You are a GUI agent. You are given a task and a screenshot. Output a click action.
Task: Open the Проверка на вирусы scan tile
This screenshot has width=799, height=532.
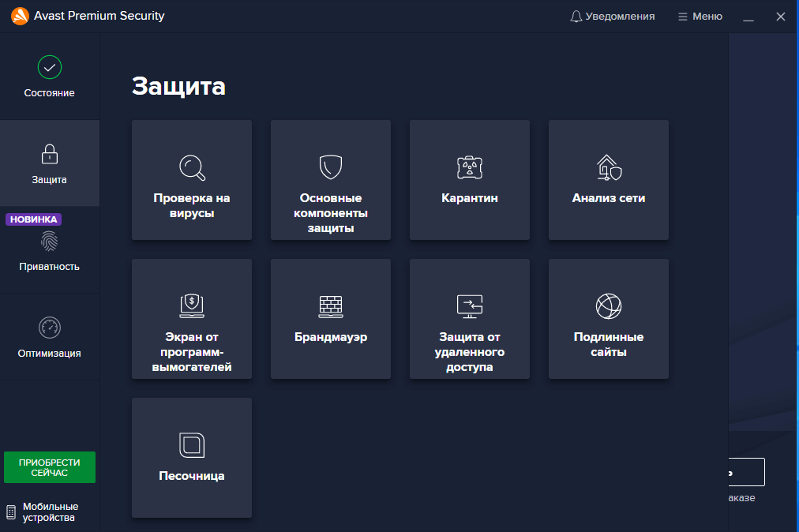pyautogui.click(x=192, y=180)
